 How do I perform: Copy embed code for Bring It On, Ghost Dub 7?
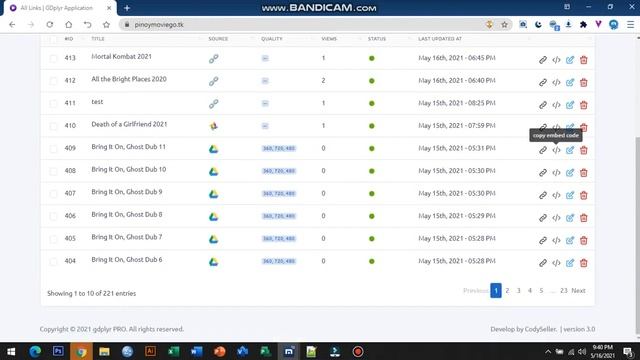click(x=556, y=240)
